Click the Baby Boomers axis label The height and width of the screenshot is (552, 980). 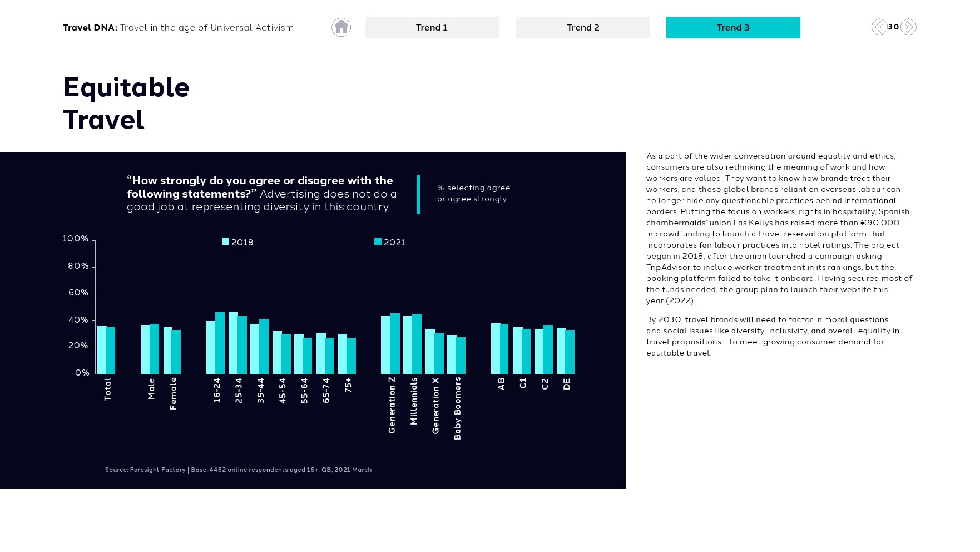point(457,408)
